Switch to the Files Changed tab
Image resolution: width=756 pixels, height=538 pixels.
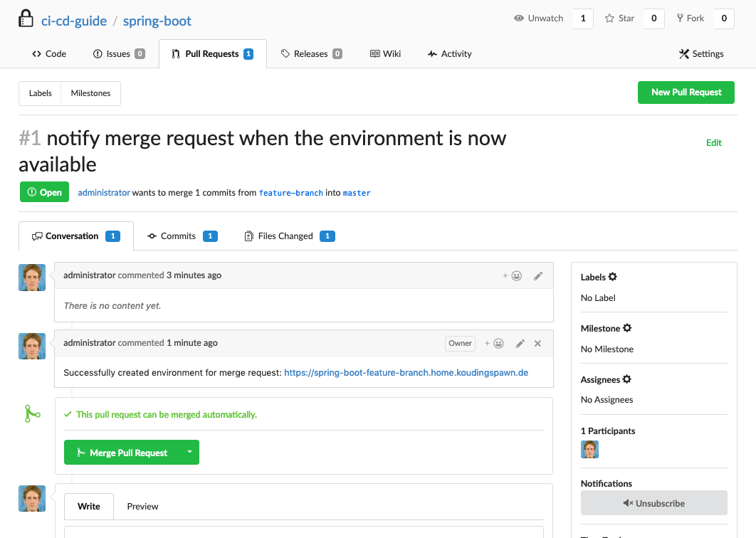(x=285, y=236)
